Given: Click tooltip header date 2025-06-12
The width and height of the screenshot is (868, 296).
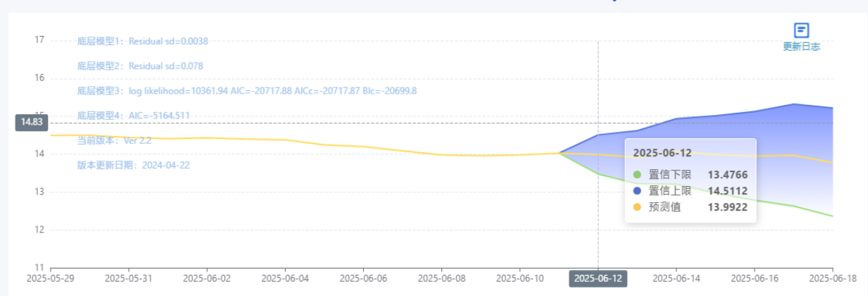Looking at the screenshot, I should tap(662, 153).
